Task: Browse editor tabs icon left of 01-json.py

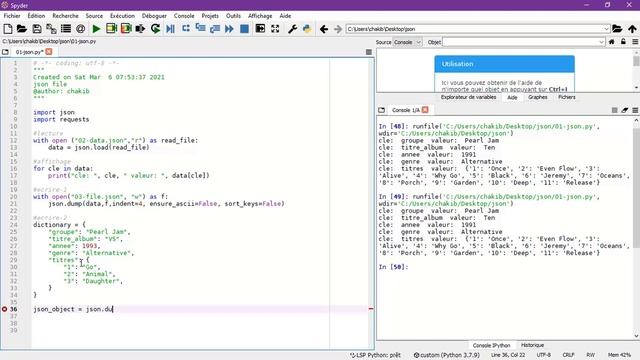Action: point(5,52)
